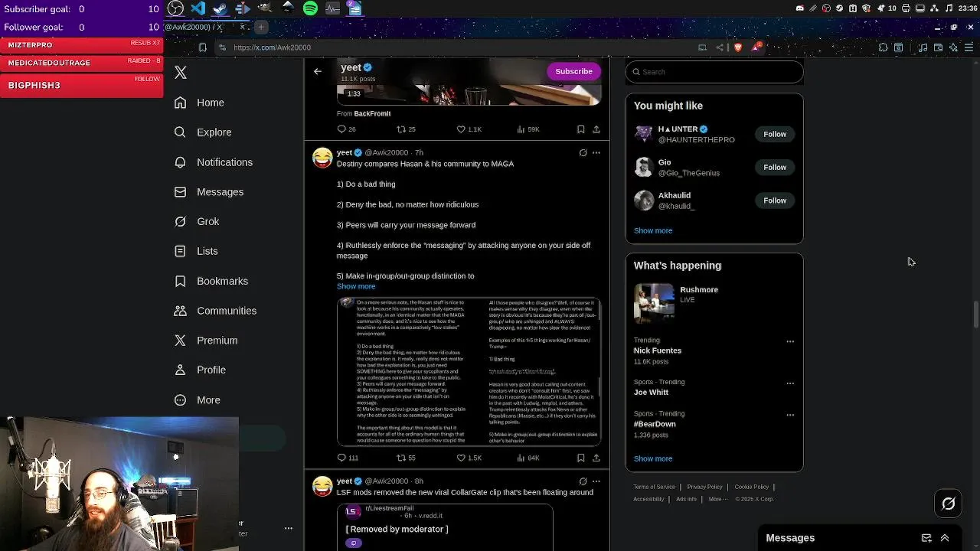Image resolution: width=980 pixels, height=551 pixels.
Task: Open options for #BearDown trend
Action: click(790, 415)
